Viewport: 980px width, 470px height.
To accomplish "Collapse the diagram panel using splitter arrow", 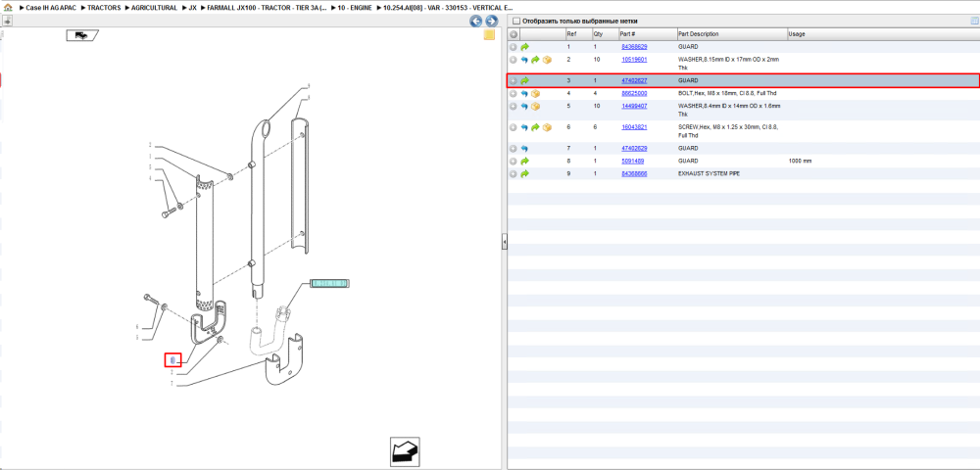I will pos(504,242).
